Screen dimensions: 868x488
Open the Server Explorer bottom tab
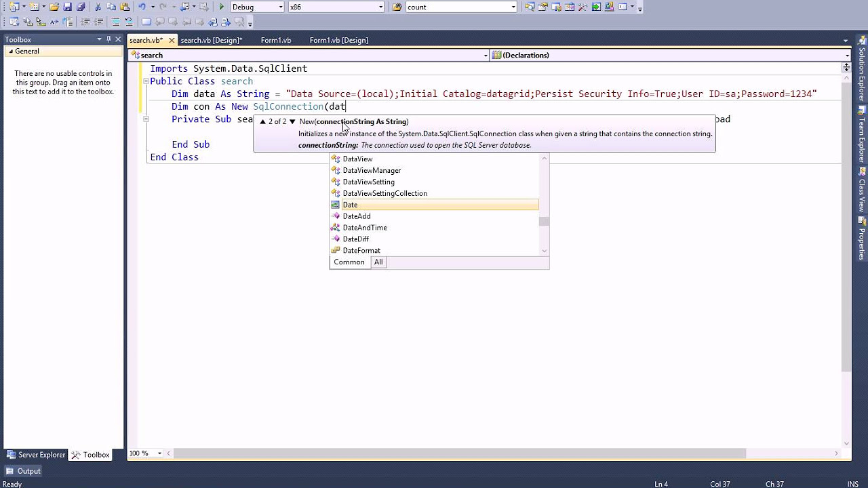pos(35,455)
